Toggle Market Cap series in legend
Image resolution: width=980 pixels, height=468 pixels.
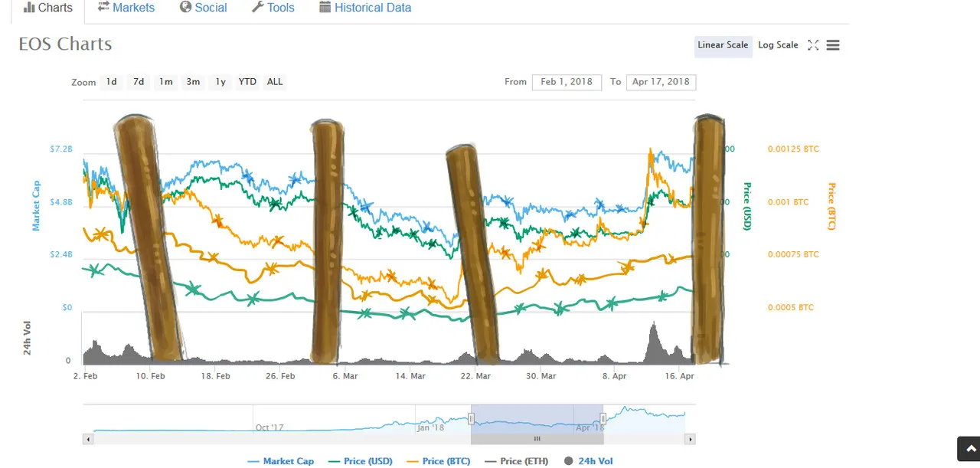280,461
